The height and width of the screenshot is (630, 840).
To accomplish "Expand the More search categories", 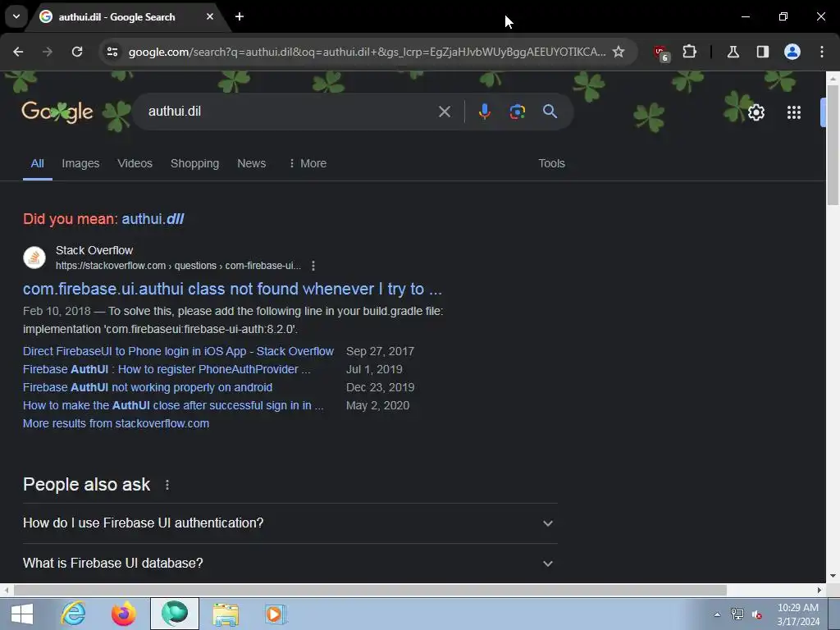I will tap(307, 163).
